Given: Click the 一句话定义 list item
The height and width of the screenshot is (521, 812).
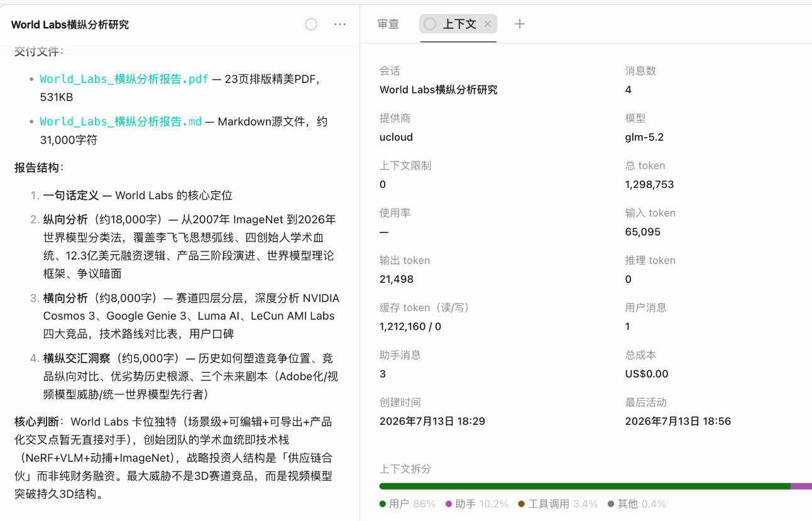Looking at the screenshot, I should pyautogui.click(x=71, y=195).
